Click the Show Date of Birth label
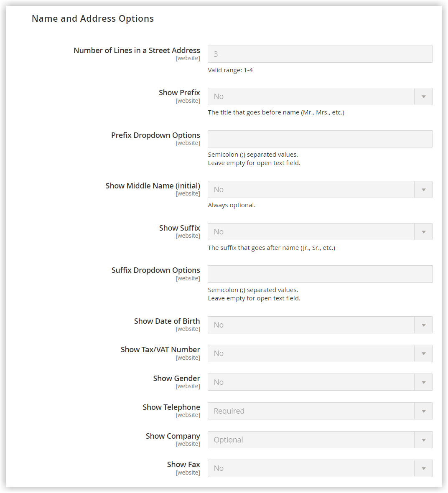Image resolution: width=448 pixels, height=493 pixels. point(167,321)
